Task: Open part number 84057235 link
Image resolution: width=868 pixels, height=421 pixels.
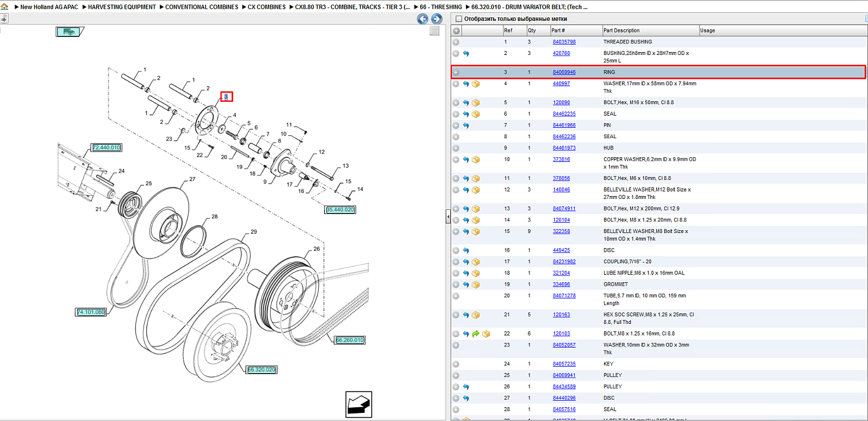Action: coord(564,364)
